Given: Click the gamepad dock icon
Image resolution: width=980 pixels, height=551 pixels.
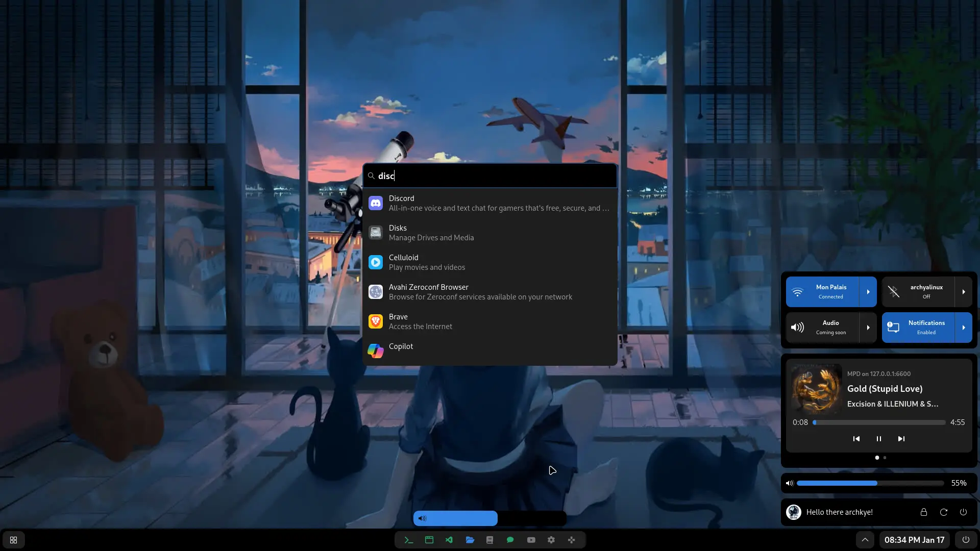Looking at the screenshot, I should (571, 540).
